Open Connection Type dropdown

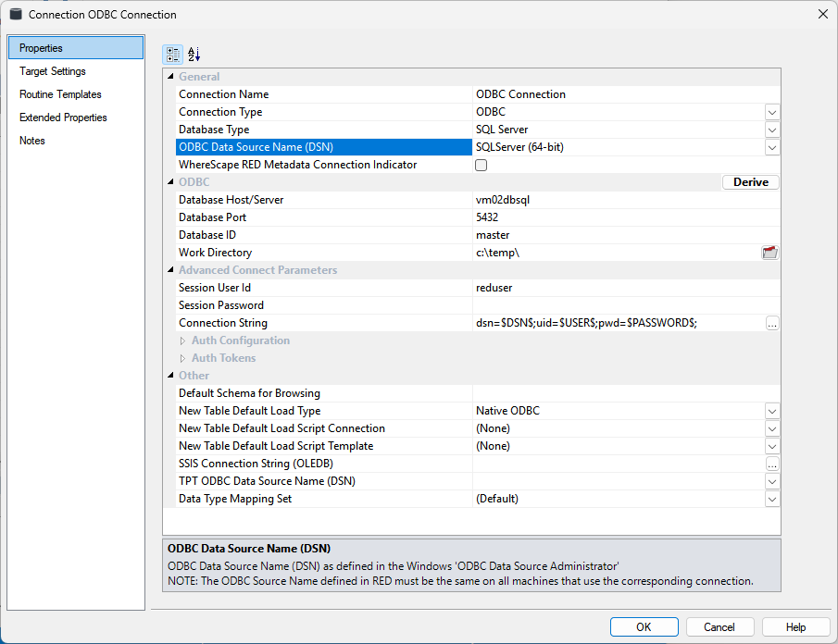point(771,112)
